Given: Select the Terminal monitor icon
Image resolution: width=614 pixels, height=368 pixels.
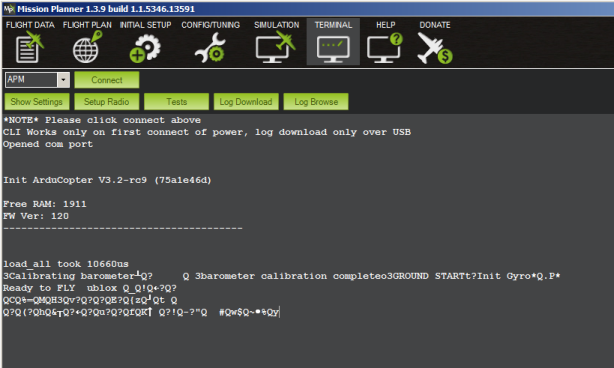Looking at the screenshot, I should click(333, 49).
